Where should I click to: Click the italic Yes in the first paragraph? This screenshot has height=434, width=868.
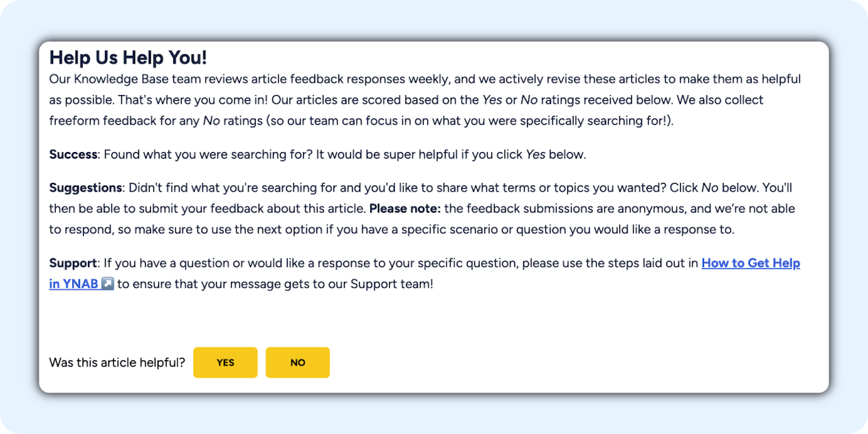(x=492, y=100)
